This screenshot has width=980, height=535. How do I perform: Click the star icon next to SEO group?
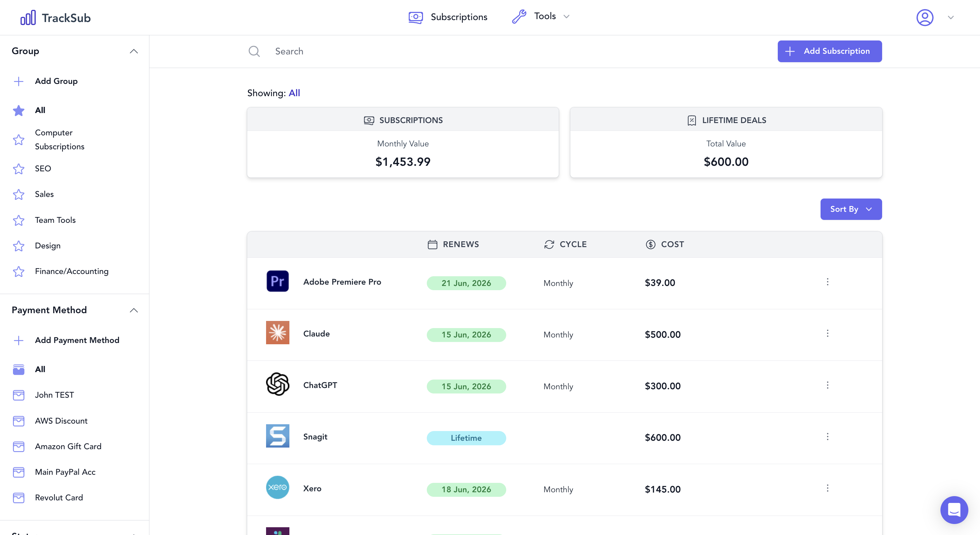tap(19, 169)
